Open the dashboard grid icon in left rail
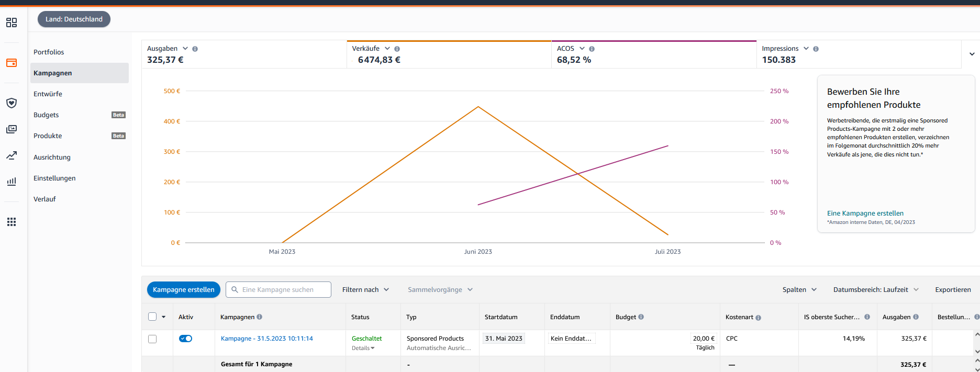Viewport: 980px width, 372px height. click(12, 22)
